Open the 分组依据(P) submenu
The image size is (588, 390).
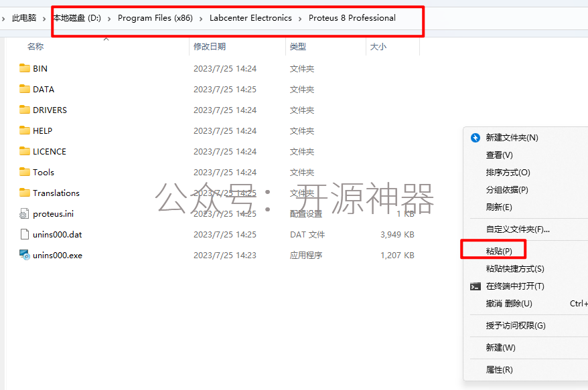click(507, 190)
